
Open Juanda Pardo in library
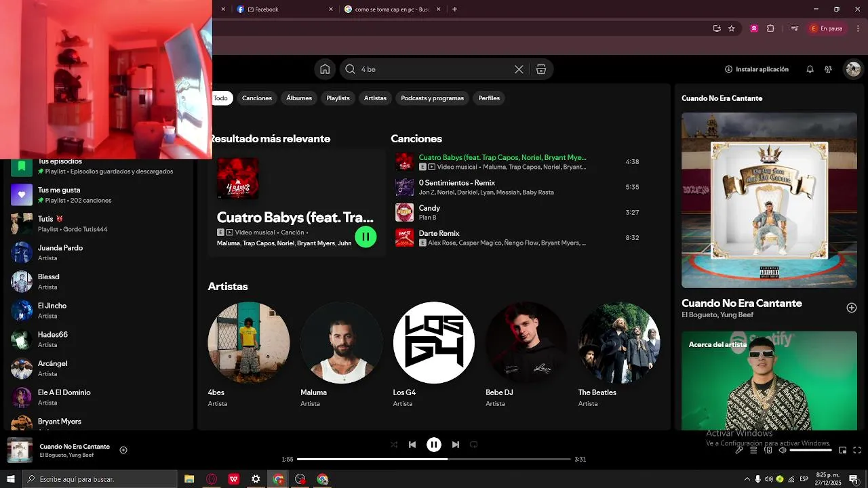99,253
